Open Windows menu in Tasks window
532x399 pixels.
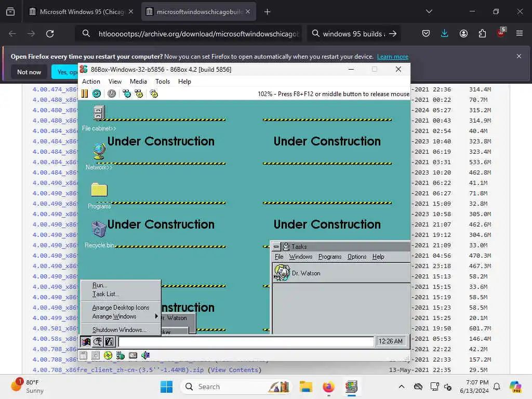(301, 257)
